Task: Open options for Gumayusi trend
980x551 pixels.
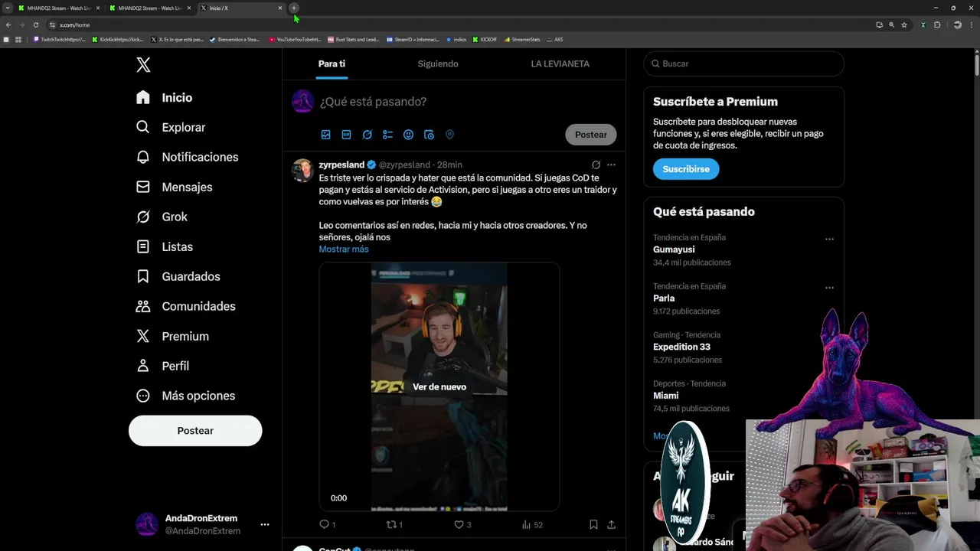Action: 829,239
